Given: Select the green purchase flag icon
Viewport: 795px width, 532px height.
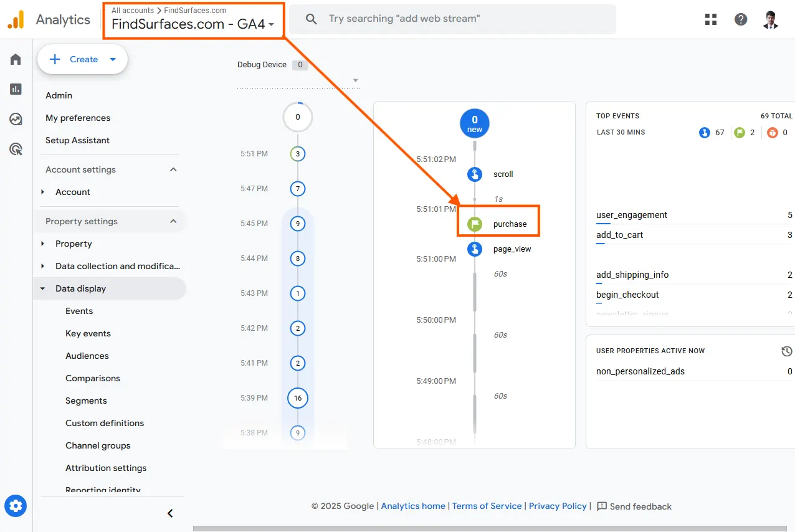Looking at the screenshot, I should coord(475,224).
